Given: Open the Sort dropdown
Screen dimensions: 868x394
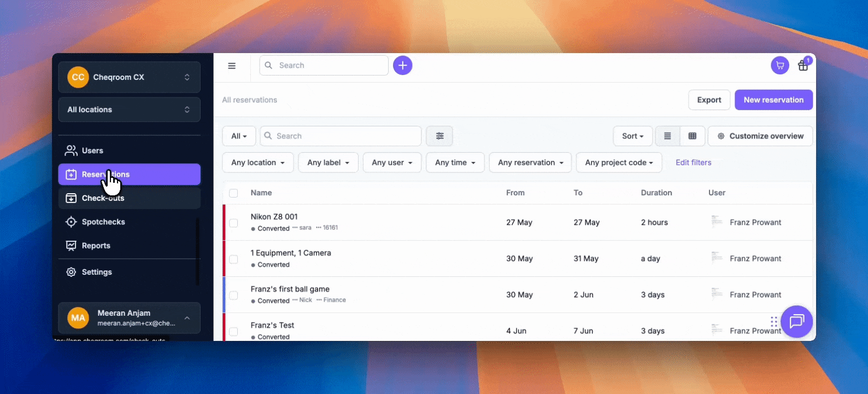Looking at the screenshot, I should (x=632, y=136).
